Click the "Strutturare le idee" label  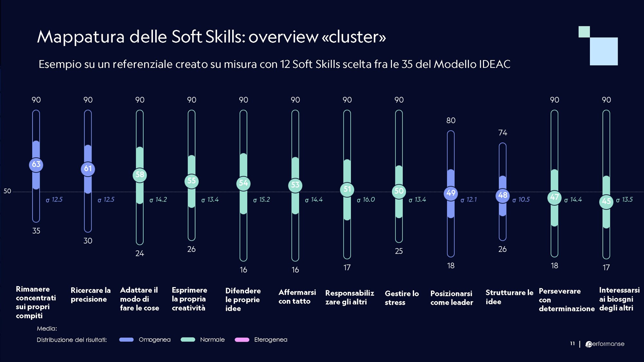point(509,297)
